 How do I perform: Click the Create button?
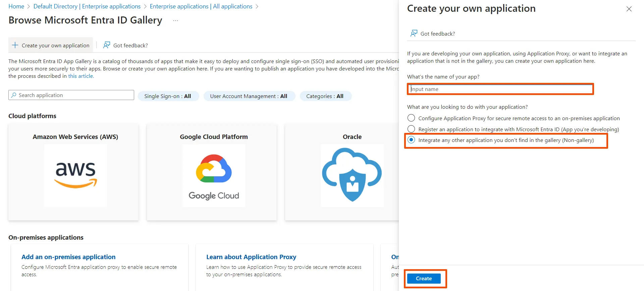tap(424, 279)
